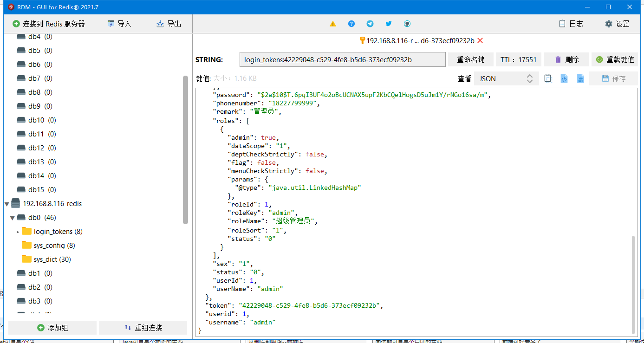The height and width of the screenshot is (343, 644).
Task: Open the 日志 log panel
Action: tap(571, 24)
